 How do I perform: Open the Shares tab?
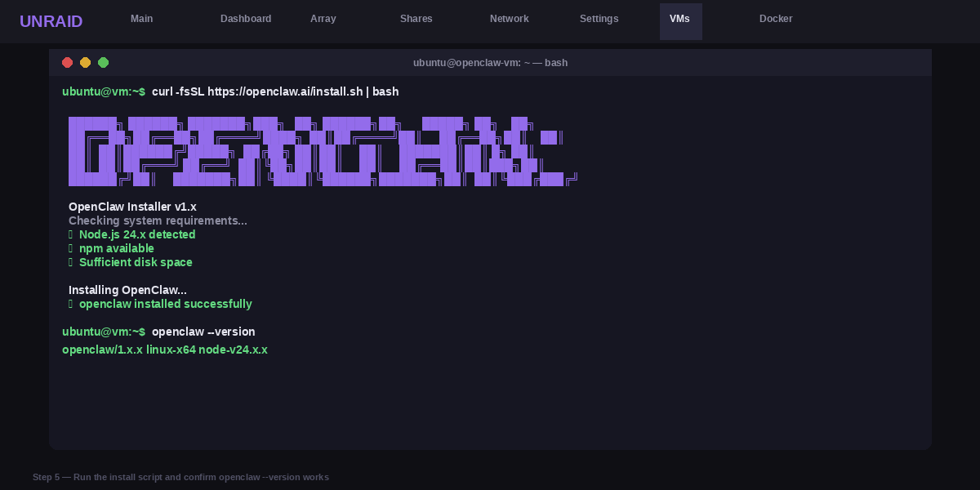pyautogui.click(x=416, y=19)
